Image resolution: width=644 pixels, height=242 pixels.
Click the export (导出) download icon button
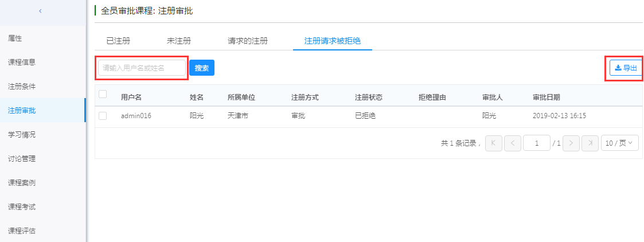(x=626, y=68)
